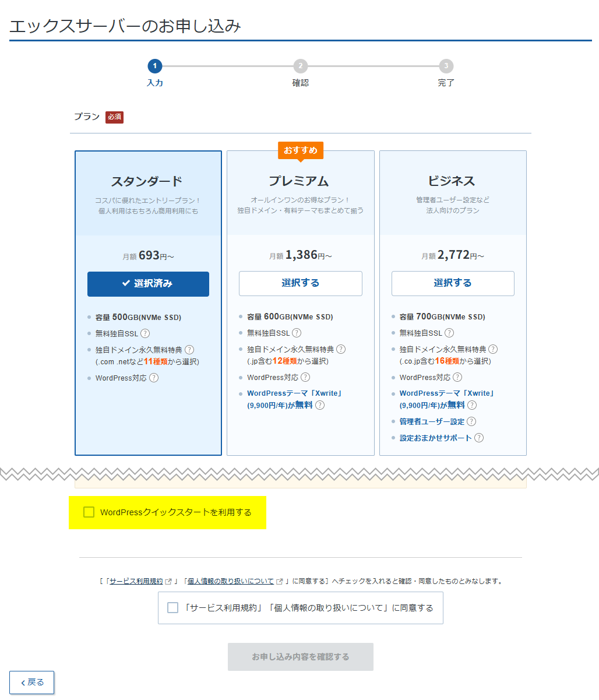Open help for Business plan WordPress対応
This screenshot has height=700, width=599.
(457, 377)
